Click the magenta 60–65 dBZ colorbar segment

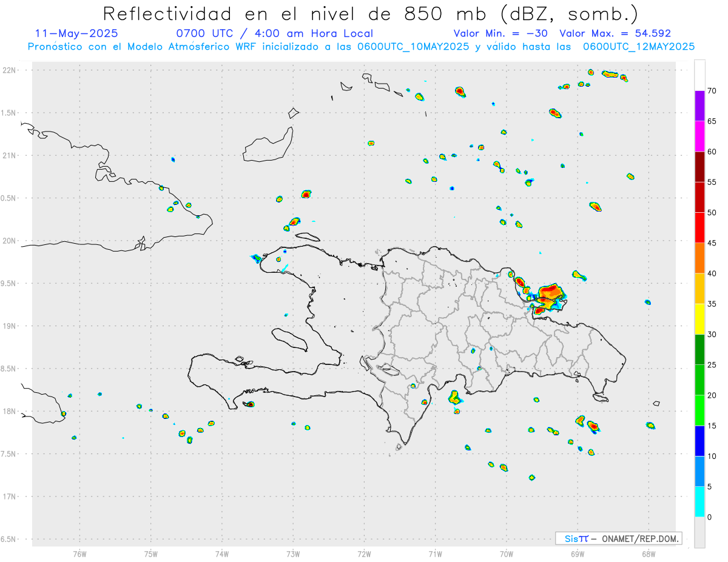[x=699, y=136]
